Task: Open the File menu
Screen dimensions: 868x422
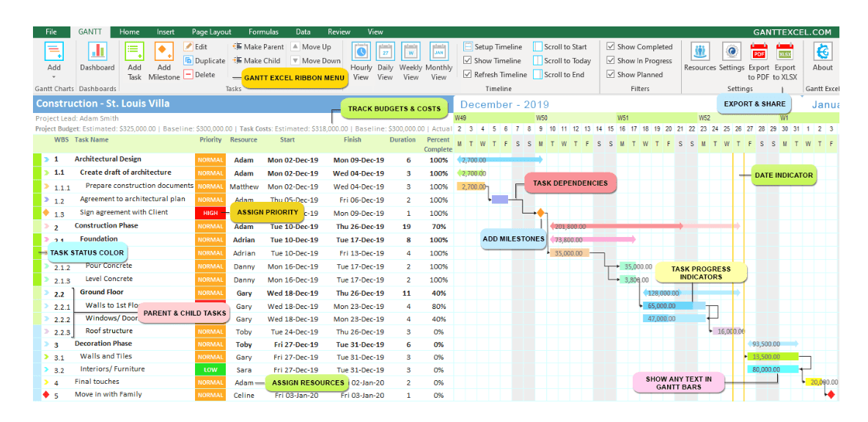Action: pos(51,32)
